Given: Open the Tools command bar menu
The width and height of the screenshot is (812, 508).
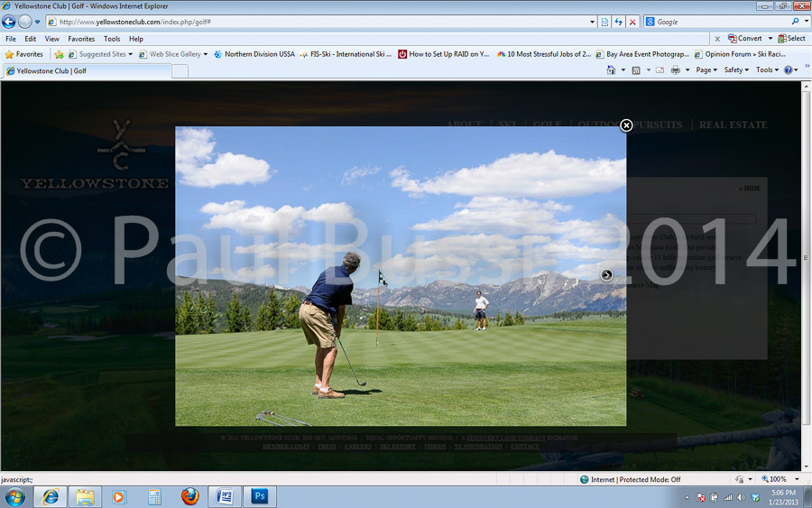Looking at the screenshot, I should 767,69.
